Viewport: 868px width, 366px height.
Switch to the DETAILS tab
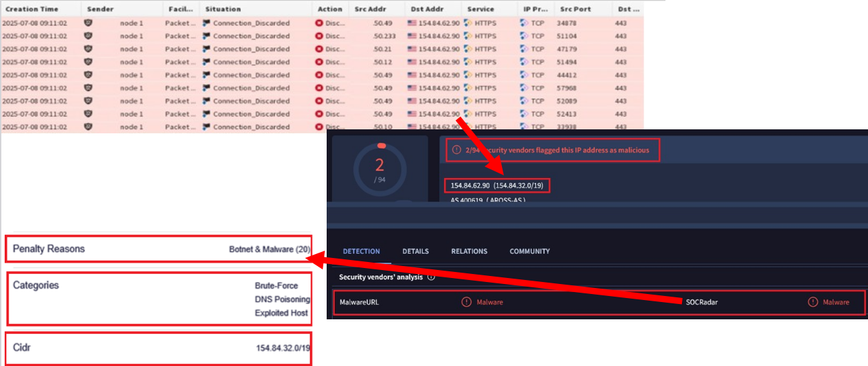[x=415, y=251]
